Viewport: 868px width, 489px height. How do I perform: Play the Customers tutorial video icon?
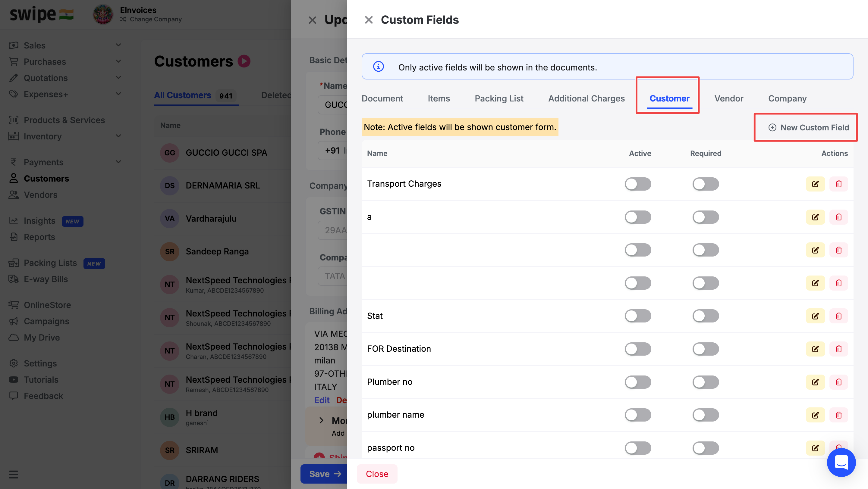(x=244, y=61)
